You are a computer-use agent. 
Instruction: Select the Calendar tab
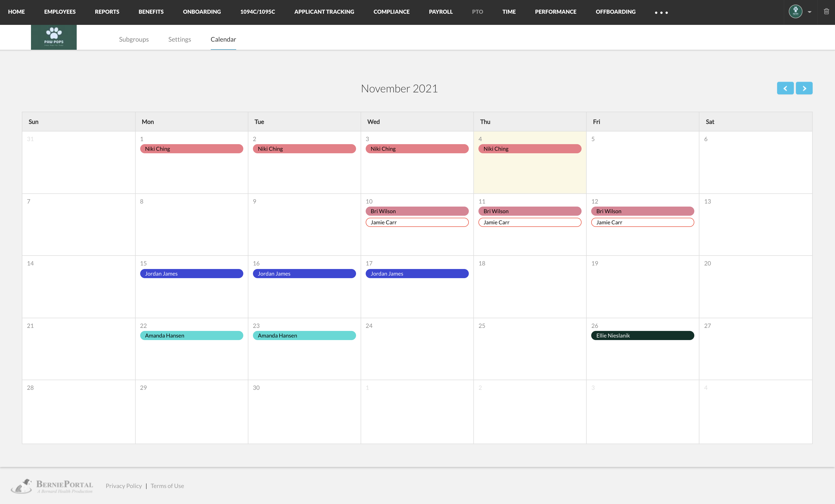point(223,39)
